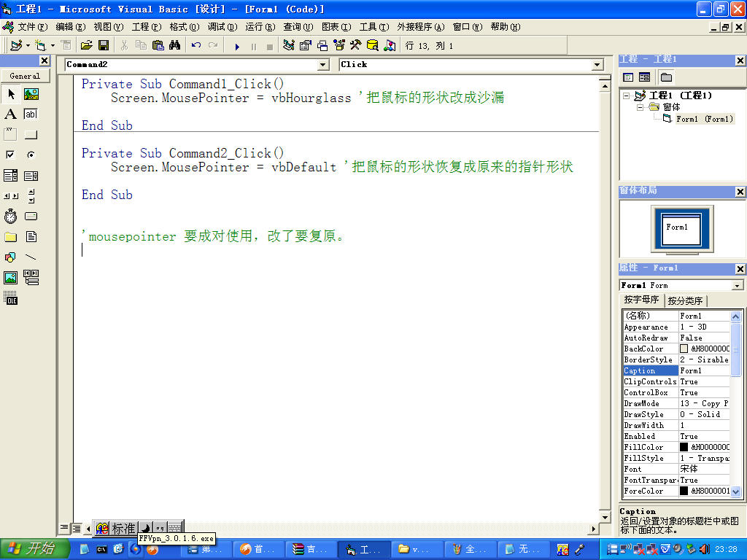Click the General toolbox tab button

coord(25,76)
